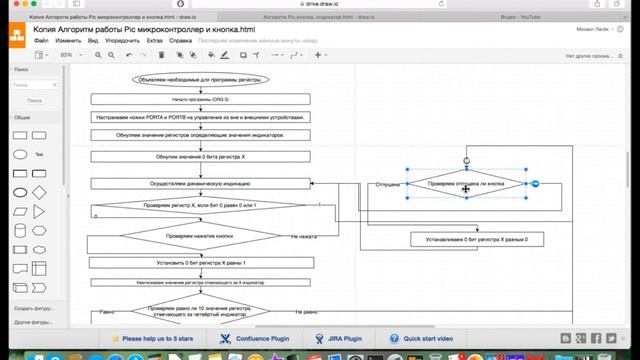The width and height of the screenshot is (640, 360).
Task: Click the bold-outline ellipse shape in the palette
Action: (20, 193)
